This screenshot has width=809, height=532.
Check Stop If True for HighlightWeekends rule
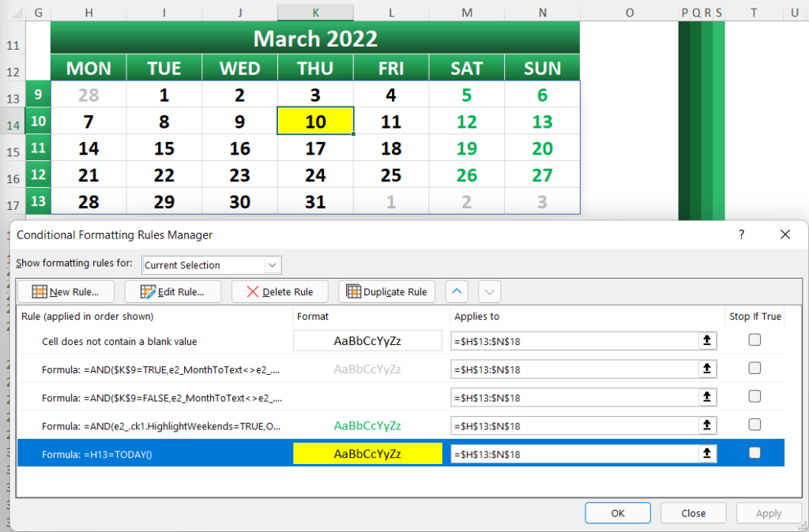(x=754, y=425)
